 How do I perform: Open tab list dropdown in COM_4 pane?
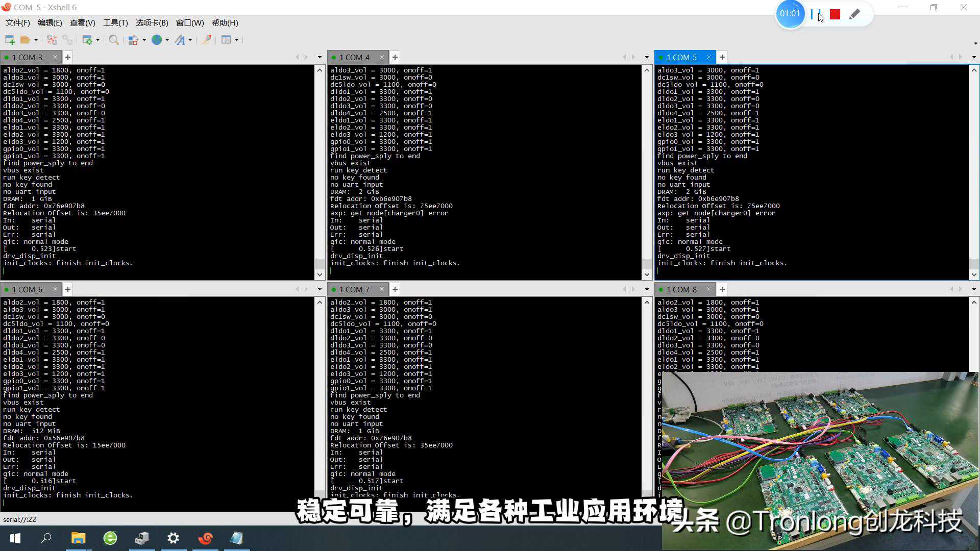[x=647, y=57]
